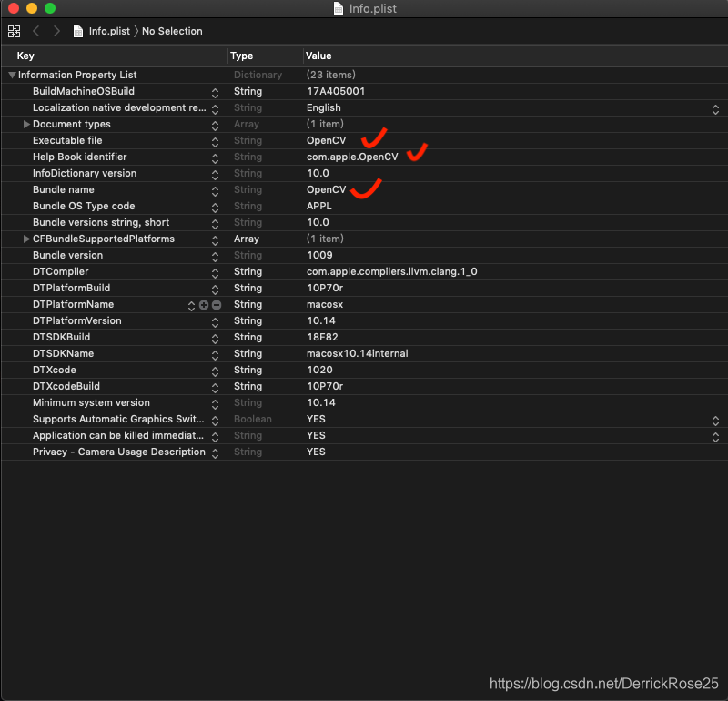Open key picker for Bundle version
This screenshot has height=701, width=728.
click(215, 257)
